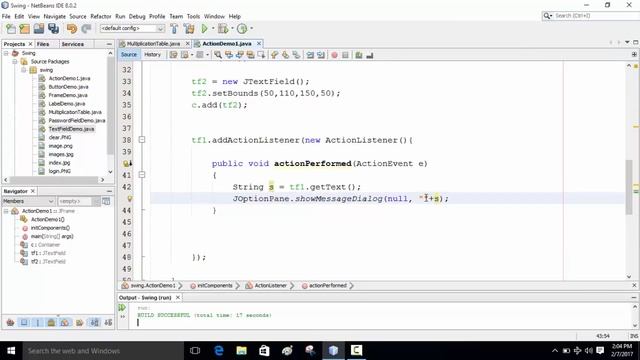Click inside the Search (Ctrl+I) field
Image resolution: width=640 pixels, height=360 pixels.
[596, 16]
